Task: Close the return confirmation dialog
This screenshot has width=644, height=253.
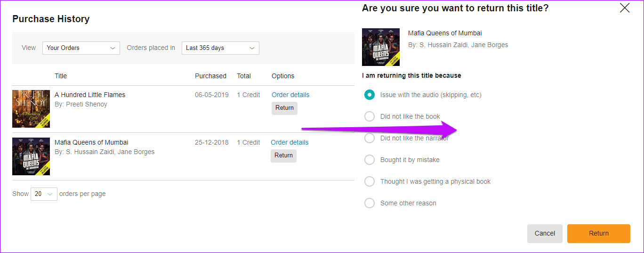Action: 625,8
